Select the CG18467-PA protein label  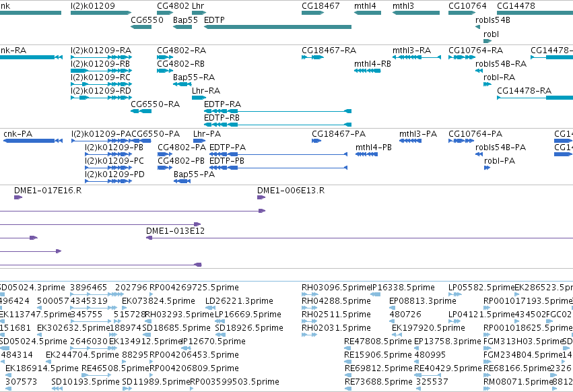click(339, 134)
